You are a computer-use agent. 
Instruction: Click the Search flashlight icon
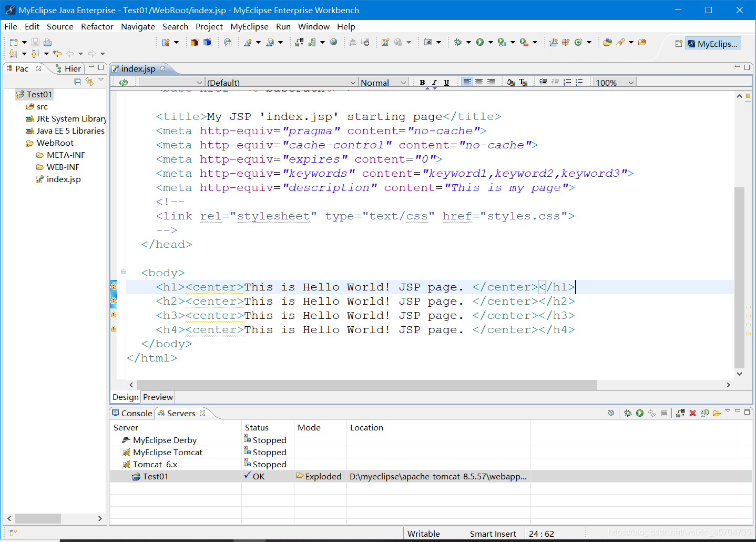click(620, 42)
